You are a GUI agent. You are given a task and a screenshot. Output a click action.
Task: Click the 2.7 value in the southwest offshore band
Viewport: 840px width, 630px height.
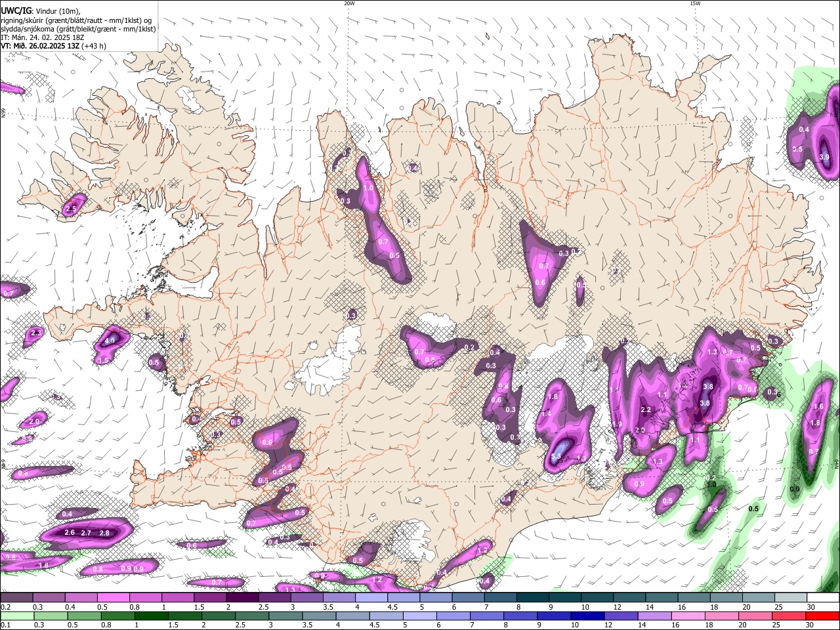click(x=86, y=533)
